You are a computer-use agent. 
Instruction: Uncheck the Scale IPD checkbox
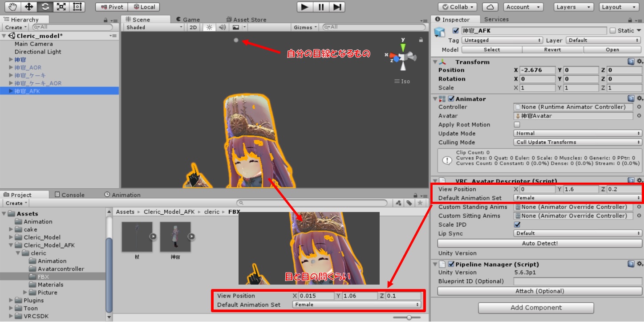(x=517, y=224)
